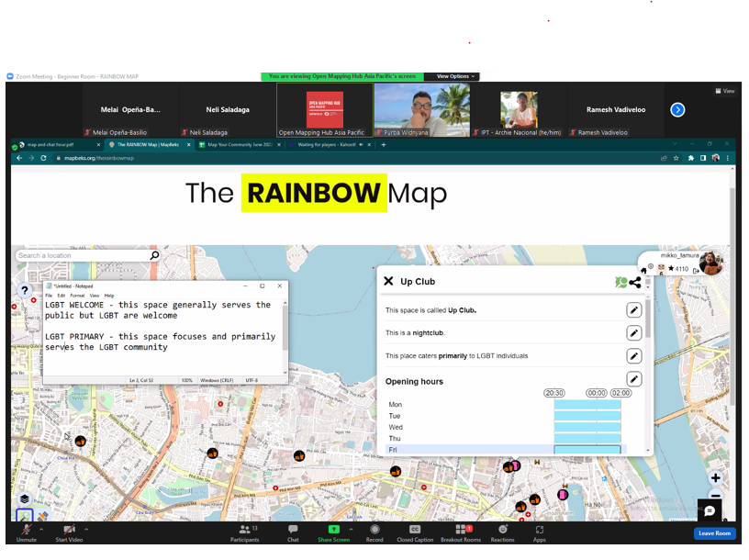Close the Up Club details panel

point(389,281)
